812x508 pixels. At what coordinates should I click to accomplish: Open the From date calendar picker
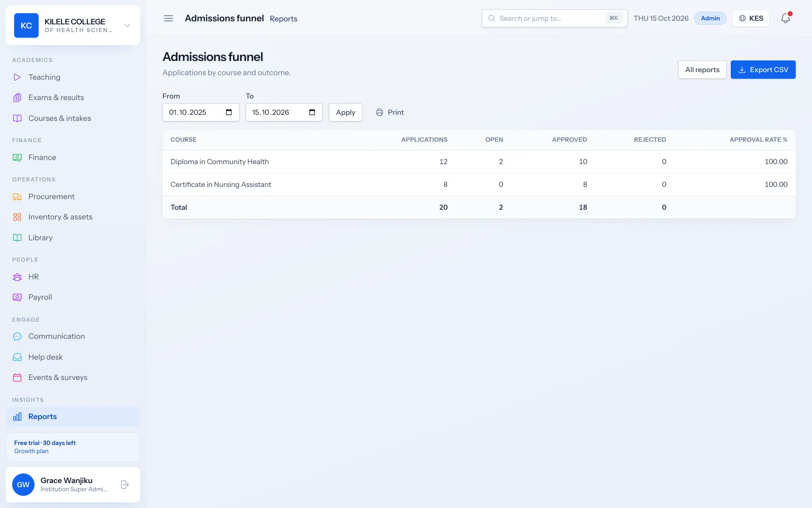tap(229, 112)
